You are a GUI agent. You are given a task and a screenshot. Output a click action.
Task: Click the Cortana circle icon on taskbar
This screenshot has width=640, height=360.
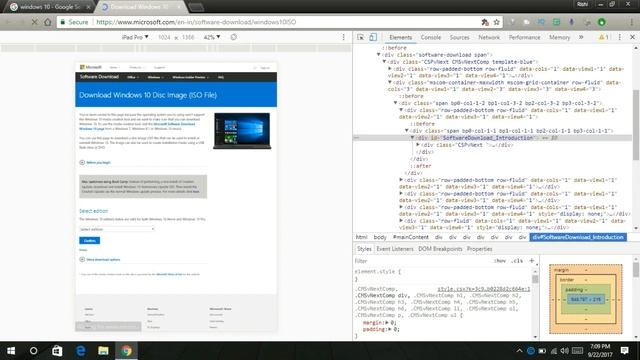pos(33,351)
